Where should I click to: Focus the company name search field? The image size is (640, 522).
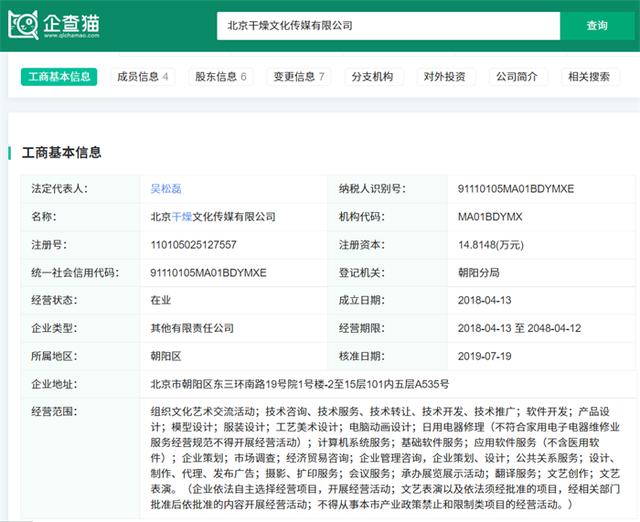(388, 26)
